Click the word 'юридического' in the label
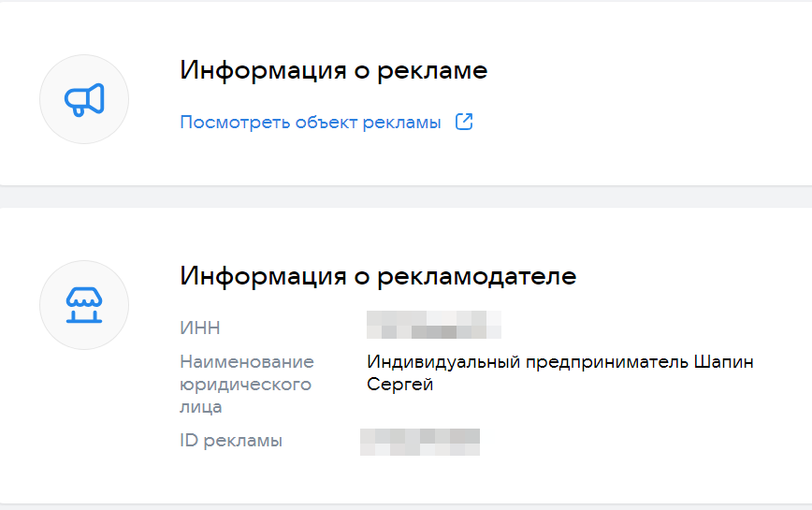Image resolution: width=812 pixels, height=510 pixels. pos(244,385)
